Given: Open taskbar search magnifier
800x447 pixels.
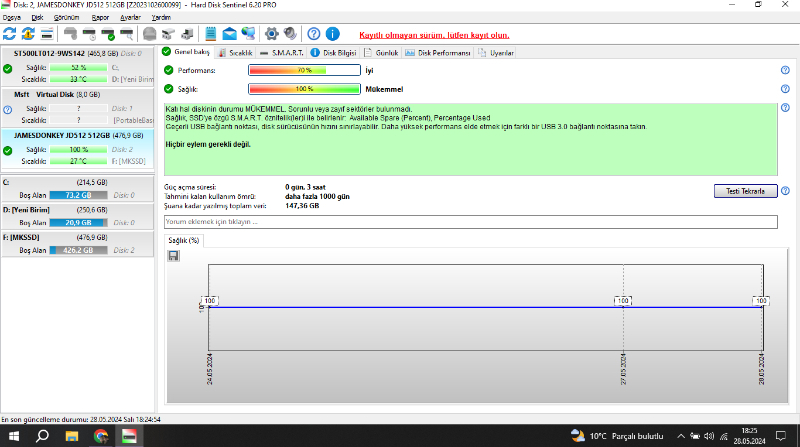Looking at the screenshot, I should click(42, 436).
